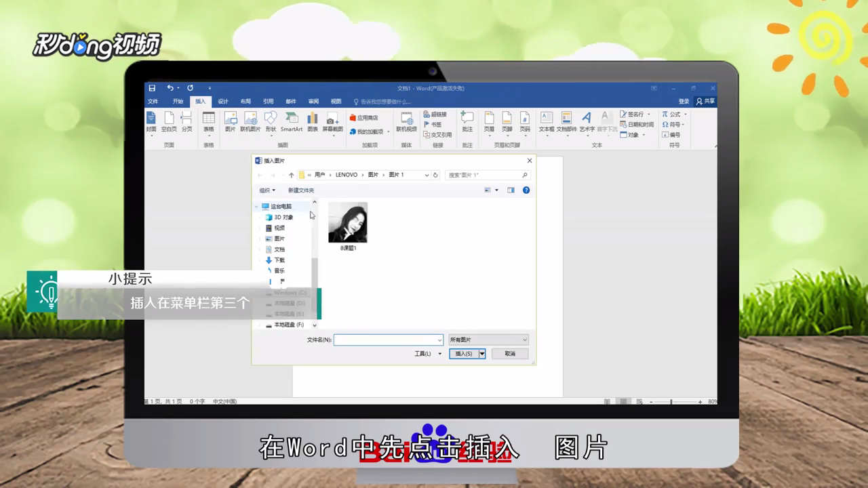The width and height of the screenshot is (868, 488).
Task: Click the 取消 cancel button
Action: click(x=510, y=354)
